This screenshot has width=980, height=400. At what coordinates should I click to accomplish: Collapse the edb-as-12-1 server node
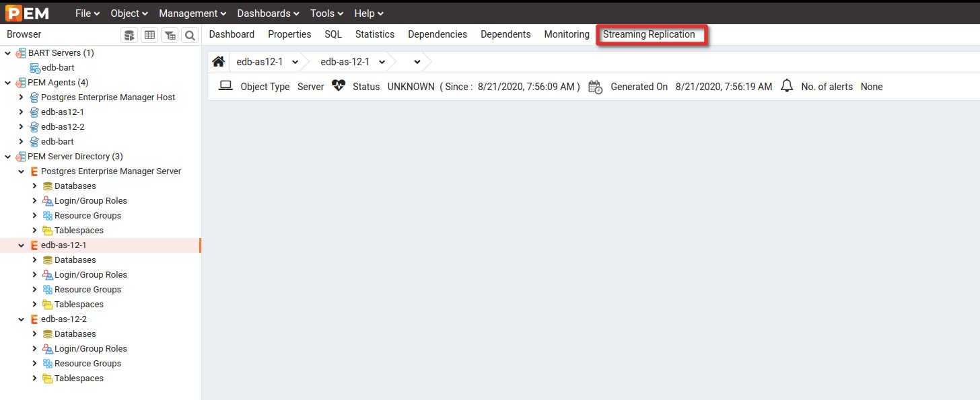pos(22,245)
